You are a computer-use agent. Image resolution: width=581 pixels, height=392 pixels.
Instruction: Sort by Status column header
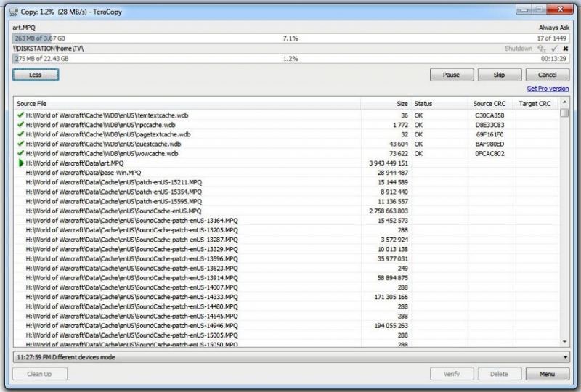439,104
